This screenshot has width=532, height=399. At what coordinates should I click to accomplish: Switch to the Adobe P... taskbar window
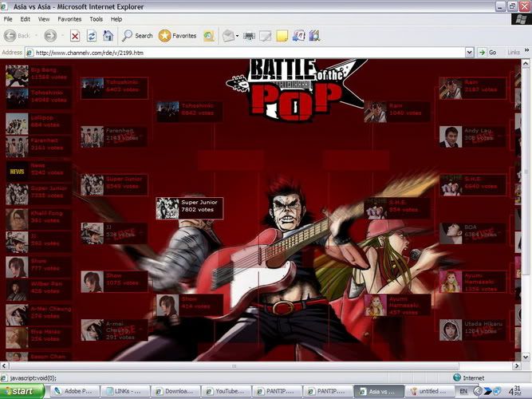coord(75,391)
